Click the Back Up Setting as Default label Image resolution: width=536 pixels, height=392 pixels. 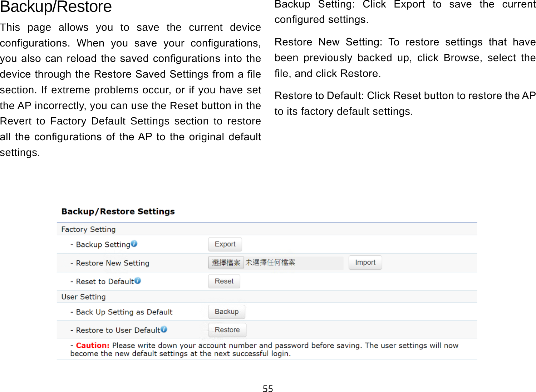point(124,312)
